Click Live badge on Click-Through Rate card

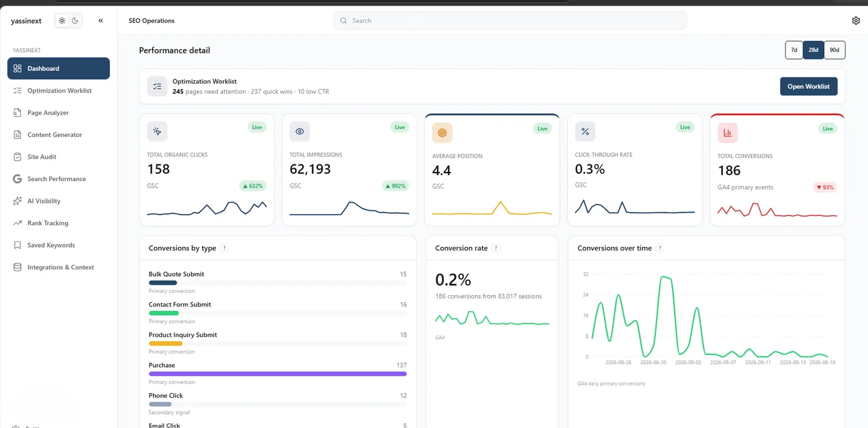[x=684, y=127]
